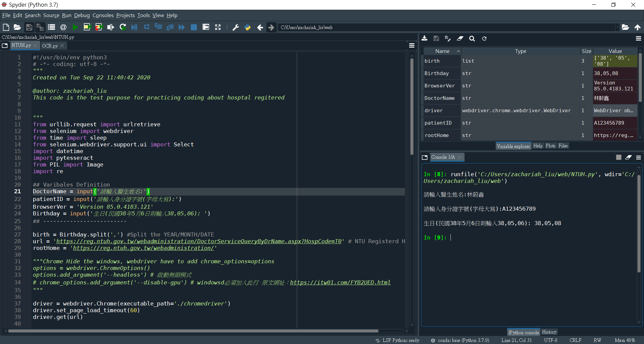The width and height of the screenshot is (644, 344).
Task: Maximize the current pane icon
Action: click(206, 27)
